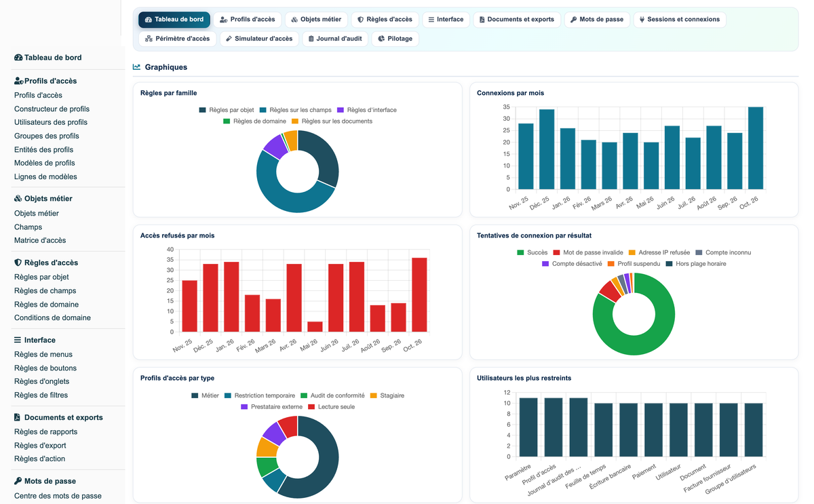Viewport: 814px width, 504px height.
Task: Click the Mai 26 bar in Accès refusés par mois
Action: [315, 327]
